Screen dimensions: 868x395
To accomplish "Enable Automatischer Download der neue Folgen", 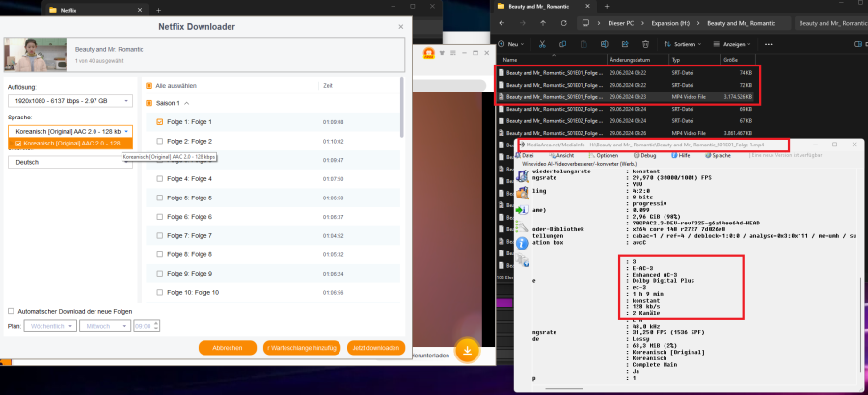I will (11, 311).
